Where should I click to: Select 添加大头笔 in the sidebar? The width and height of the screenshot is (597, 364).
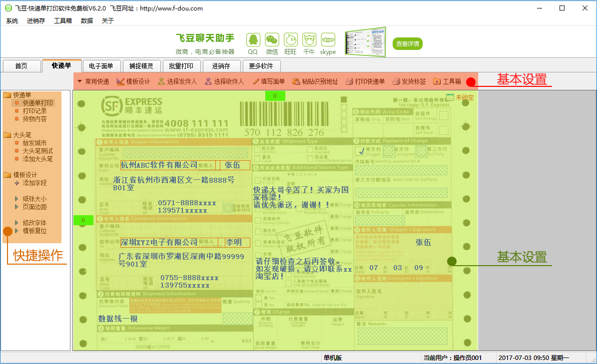click(37, 159)
